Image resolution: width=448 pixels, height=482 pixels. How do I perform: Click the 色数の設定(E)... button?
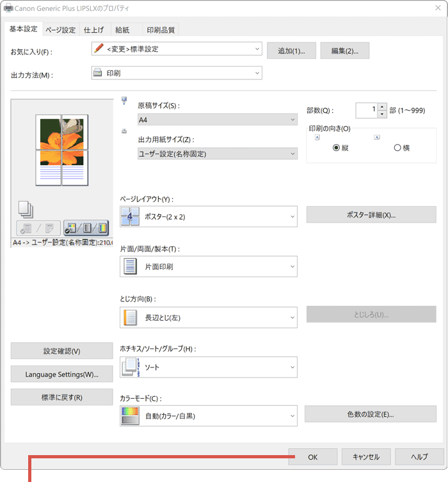[x=371, y=414]
